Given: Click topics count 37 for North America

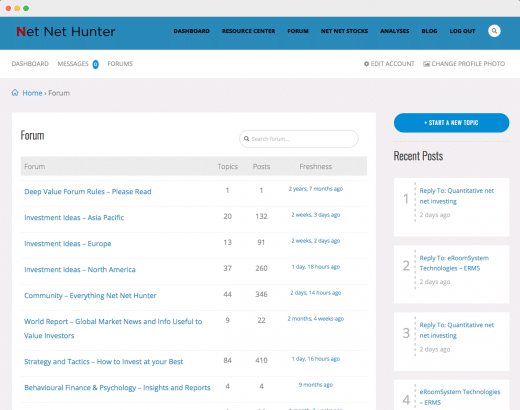Looking at the screenshot, I should 228,268.
